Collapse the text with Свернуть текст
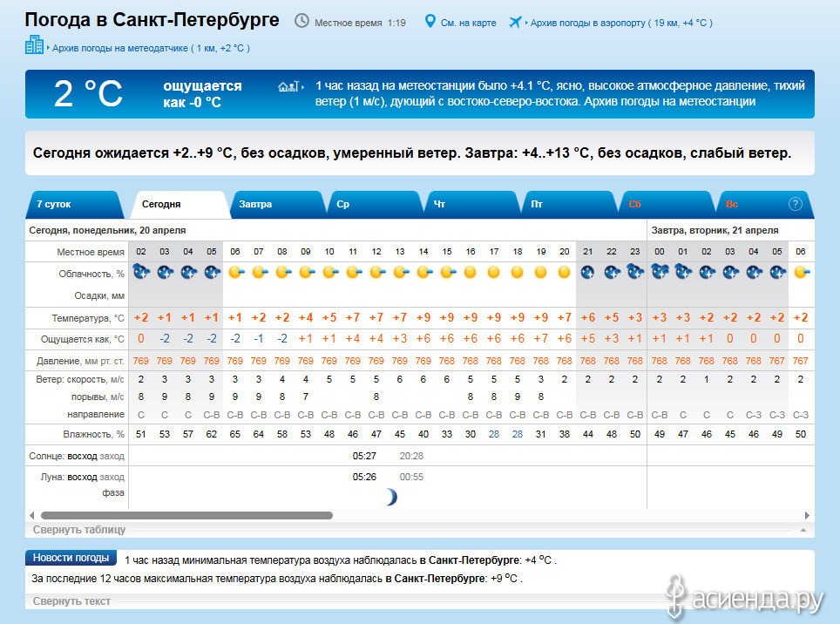 tap(71, 600)
